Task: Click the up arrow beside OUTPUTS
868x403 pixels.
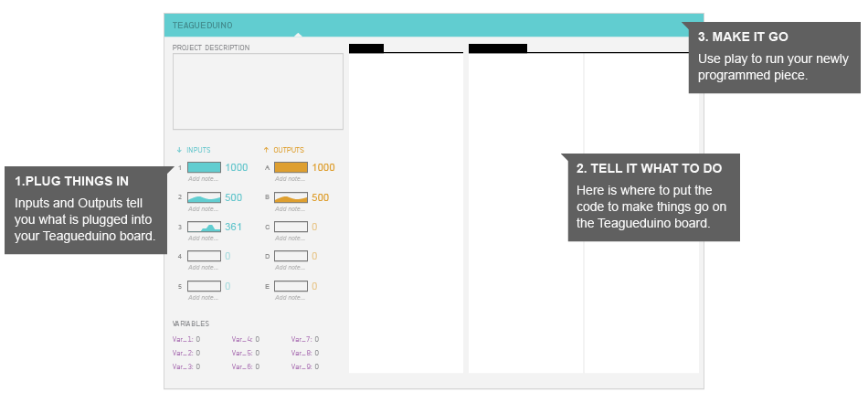Action: (266, 150)
